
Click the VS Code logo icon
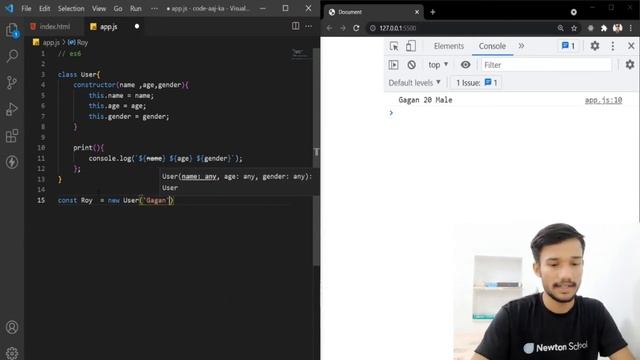click(9, 8)
